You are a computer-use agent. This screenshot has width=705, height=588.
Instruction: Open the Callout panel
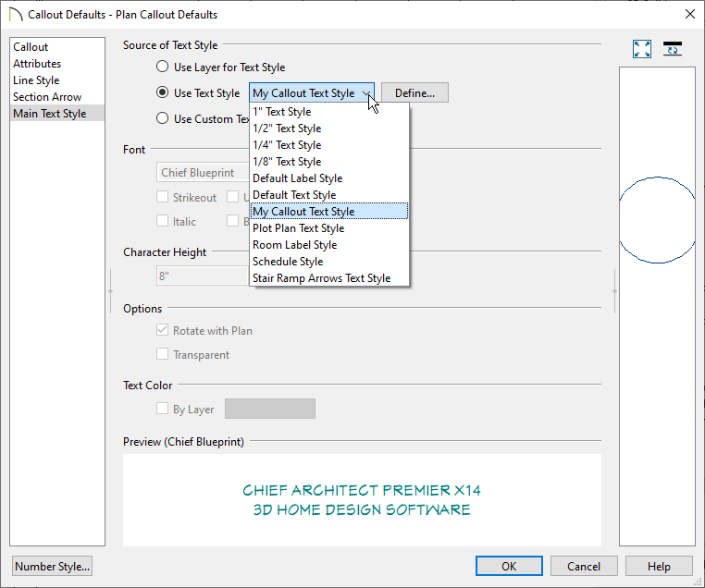[x=57, y=47]
